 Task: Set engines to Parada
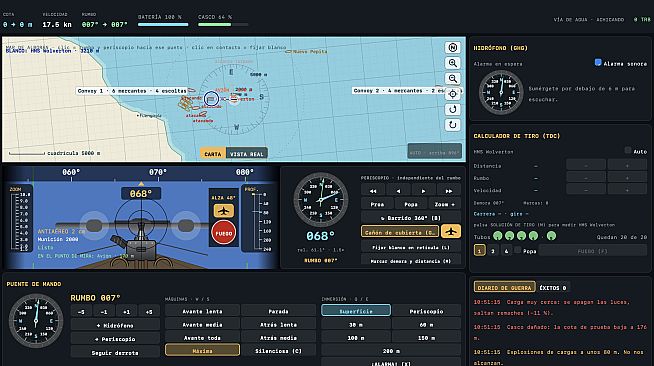pos(278,311)
